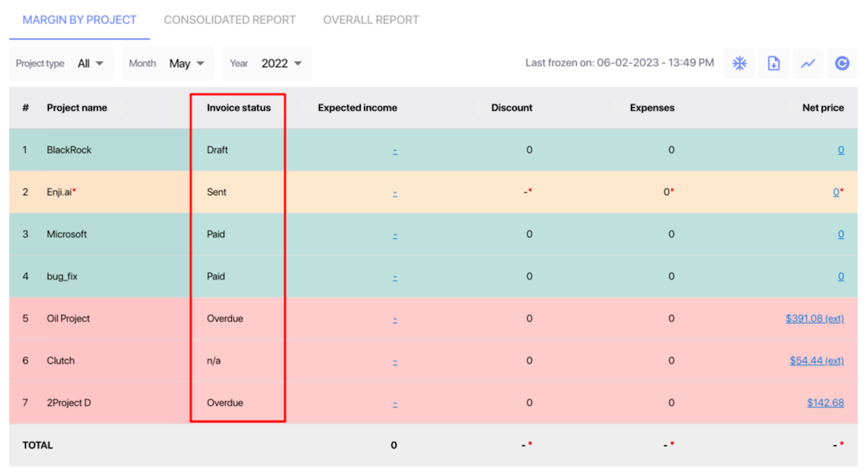Switch to the Consolidated Report tab
Image resolution: width=868 pixels, height=472 pixels.
[230, 20]
